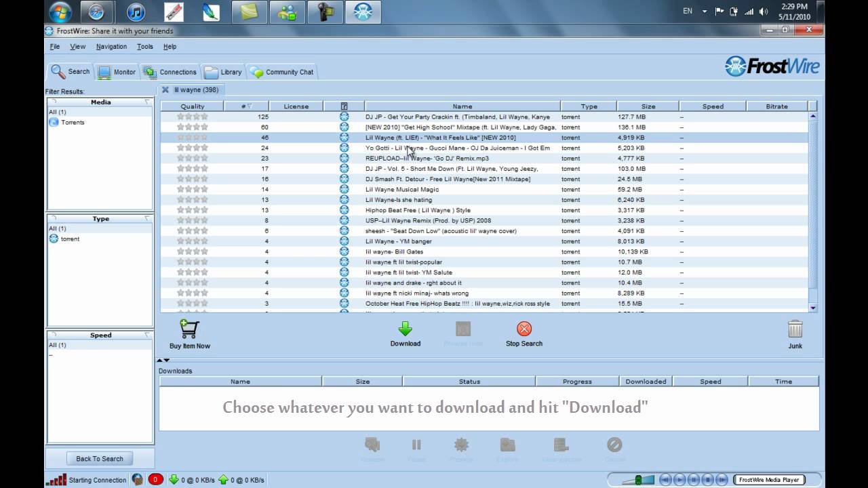
Task: Open the Type filter panel dropdown arrow
Action: pyautogui.click(x=147, y=219)
